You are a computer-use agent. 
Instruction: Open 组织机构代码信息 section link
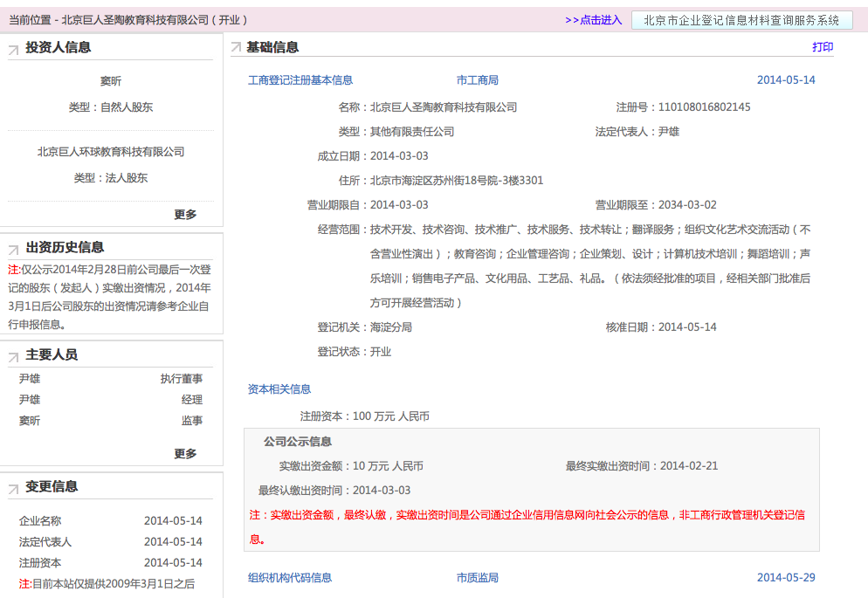tap(290, 578)
